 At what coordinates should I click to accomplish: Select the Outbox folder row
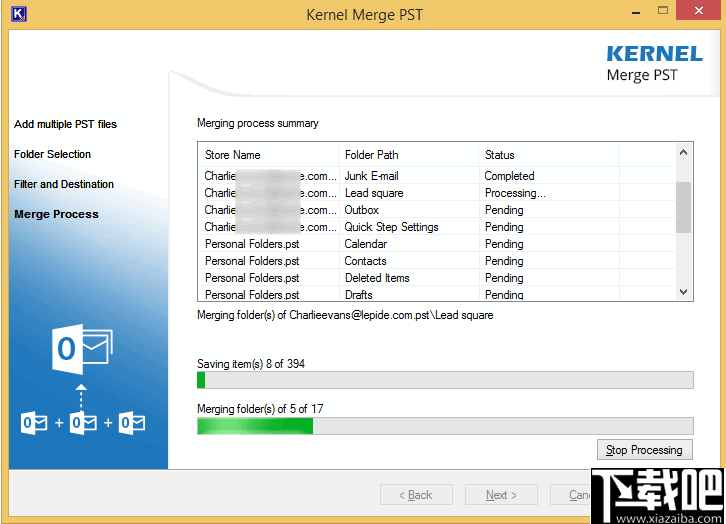[x=437, y=210]
